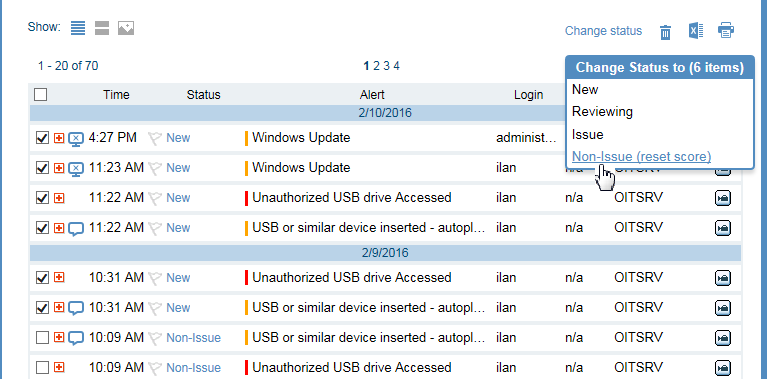Uncheck the 11:23 AM Windows Update row

tap(43, 168)
